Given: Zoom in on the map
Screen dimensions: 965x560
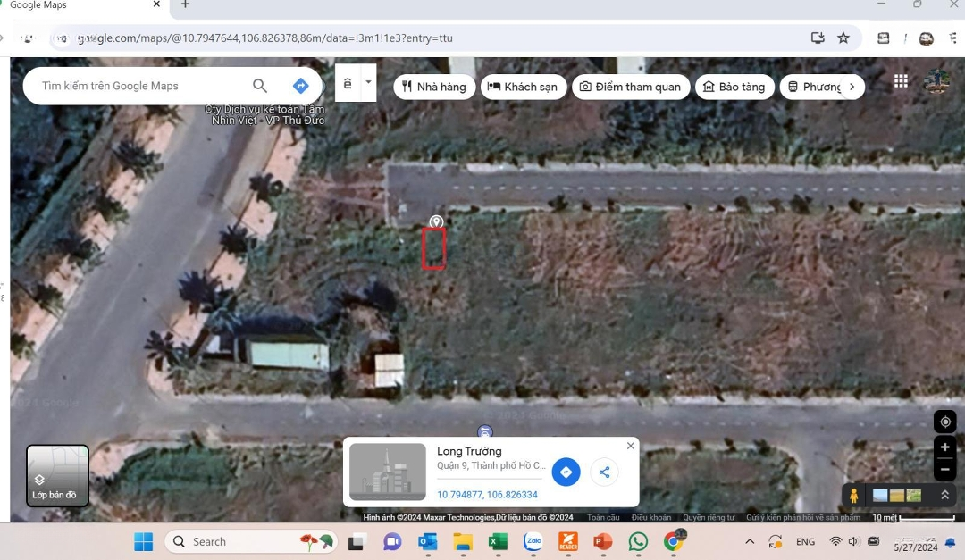Looking at the screenshot, I should point(944,447).
